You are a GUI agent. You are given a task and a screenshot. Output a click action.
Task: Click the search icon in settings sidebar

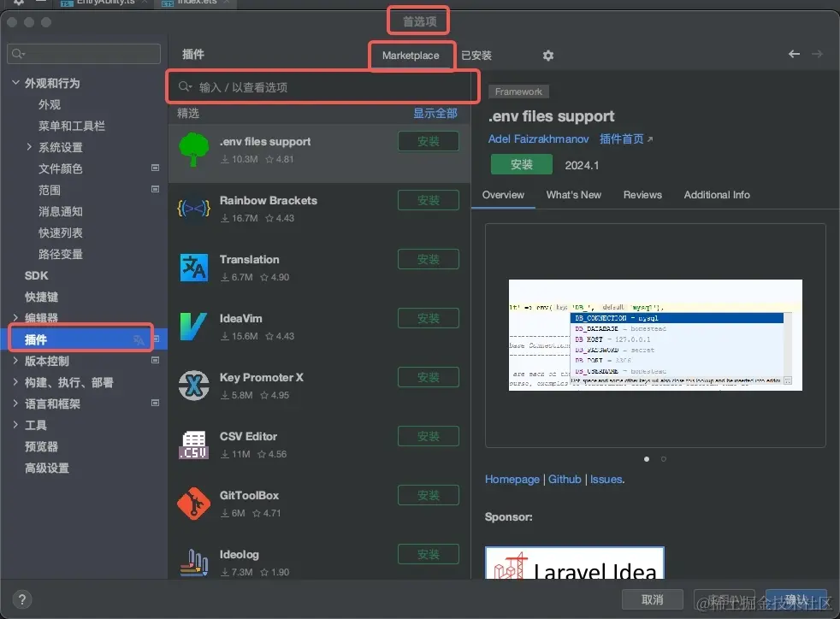pyautogui.click(x=18, y=54)
